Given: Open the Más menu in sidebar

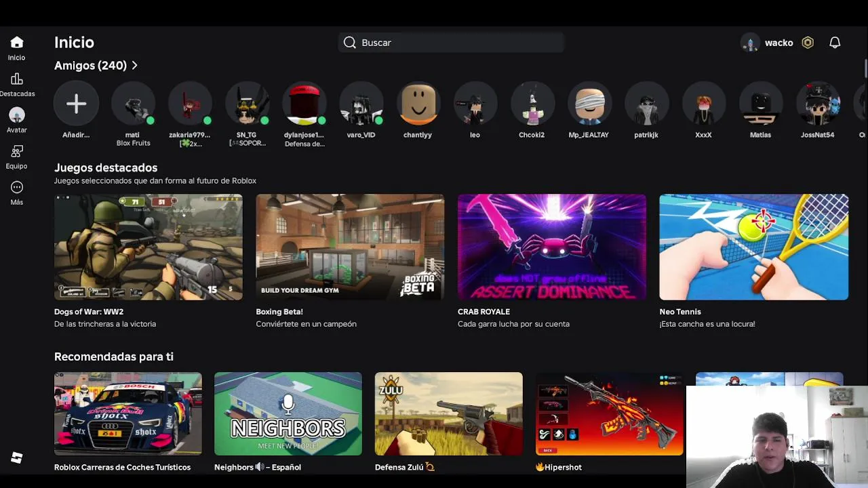Looking at the screenshot, I should coord(17,187).
